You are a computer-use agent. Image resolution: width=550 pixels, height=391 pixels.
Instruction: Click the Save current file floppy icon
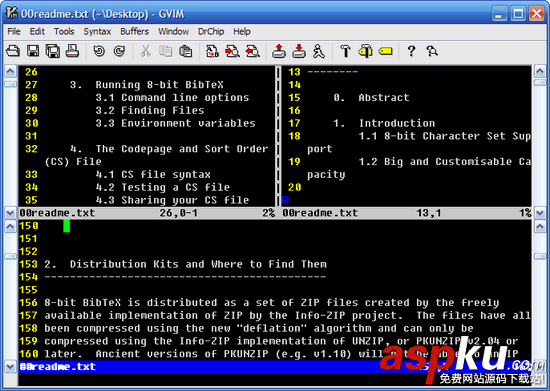pyautogui.click(x=33, y=51)
